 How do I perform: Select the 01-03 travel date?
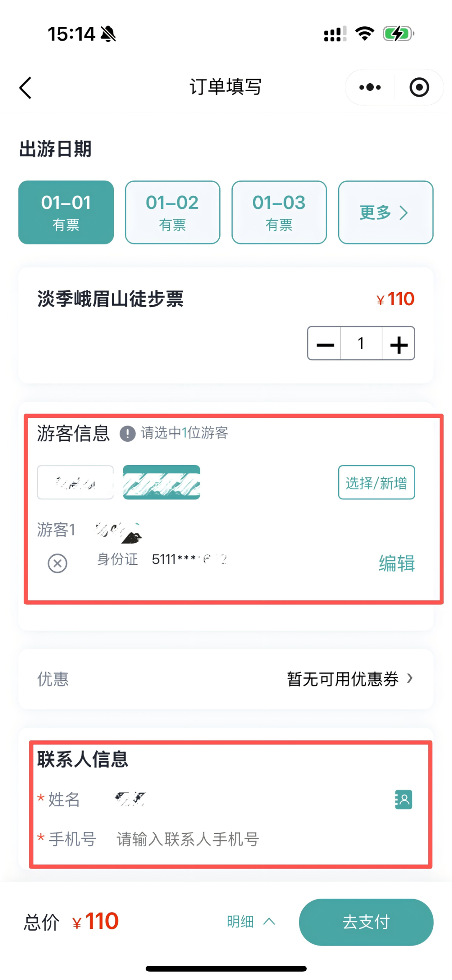(x=279, y=212)
